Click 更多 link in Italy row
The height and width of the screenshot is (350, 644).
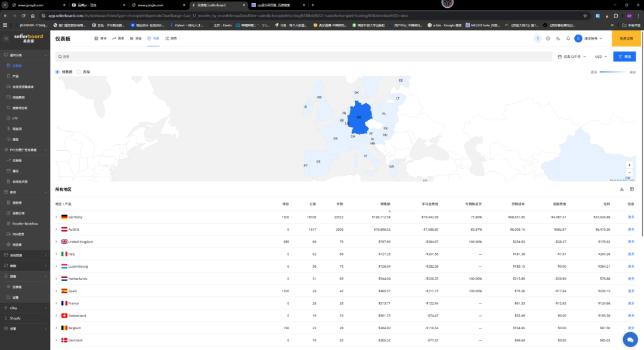(631, 254)
